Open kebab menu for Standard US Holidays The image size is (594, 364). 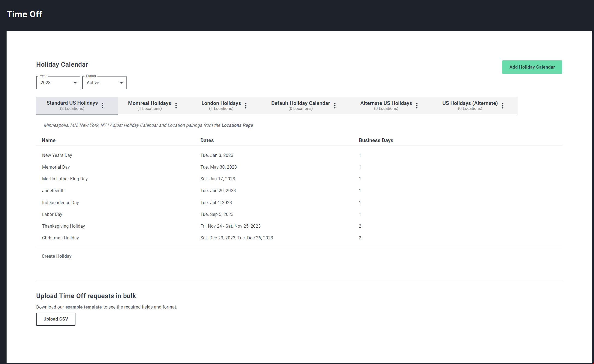coord(103,105)
